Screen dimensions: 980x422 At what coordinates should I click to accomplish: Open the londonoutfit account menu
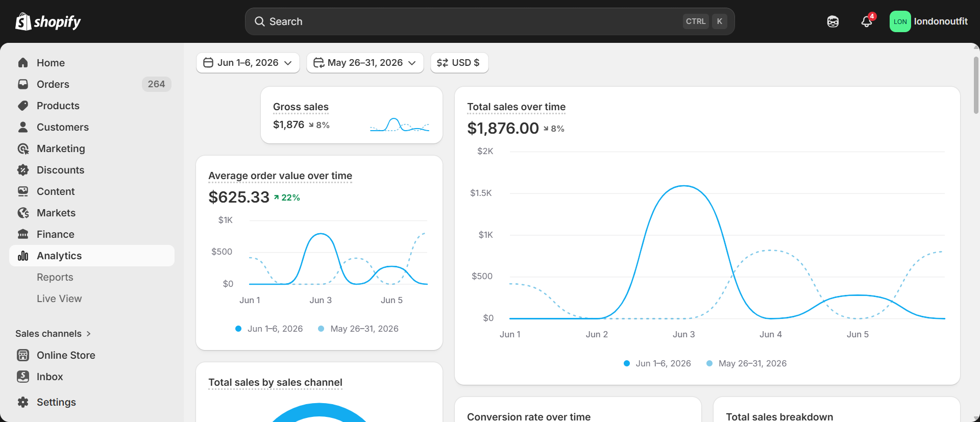(929, 21)
